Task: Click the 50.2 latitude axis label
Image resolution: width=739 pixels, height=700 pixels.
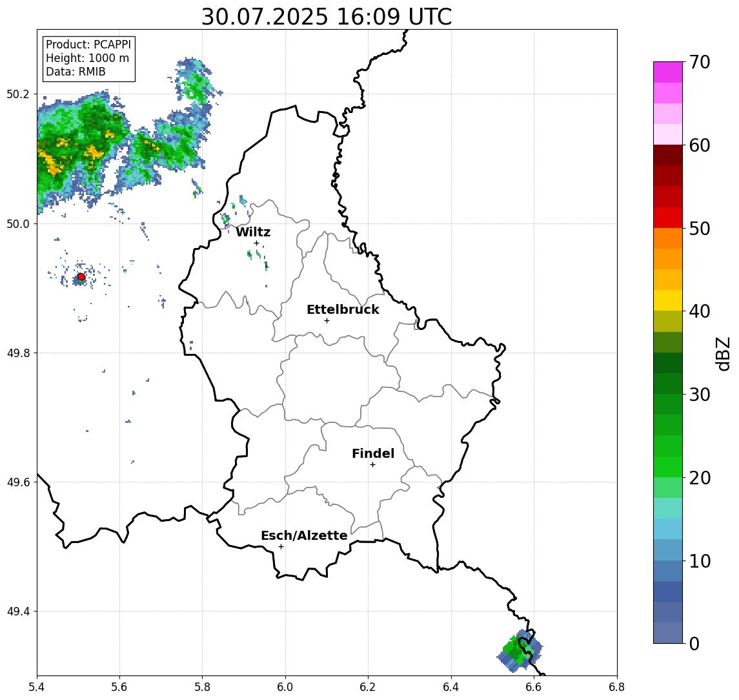Action: point(18,94)
